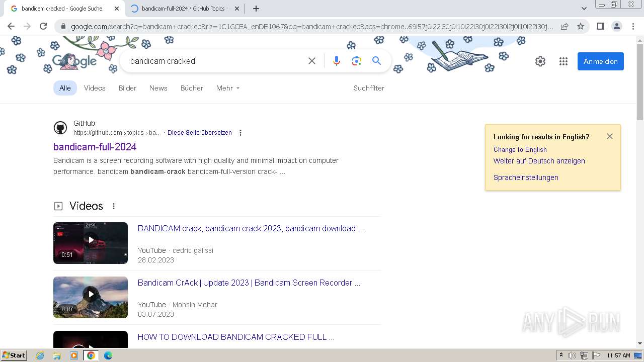
Task: Expand the Mehr filter dropdown
Action: [228, 88]
